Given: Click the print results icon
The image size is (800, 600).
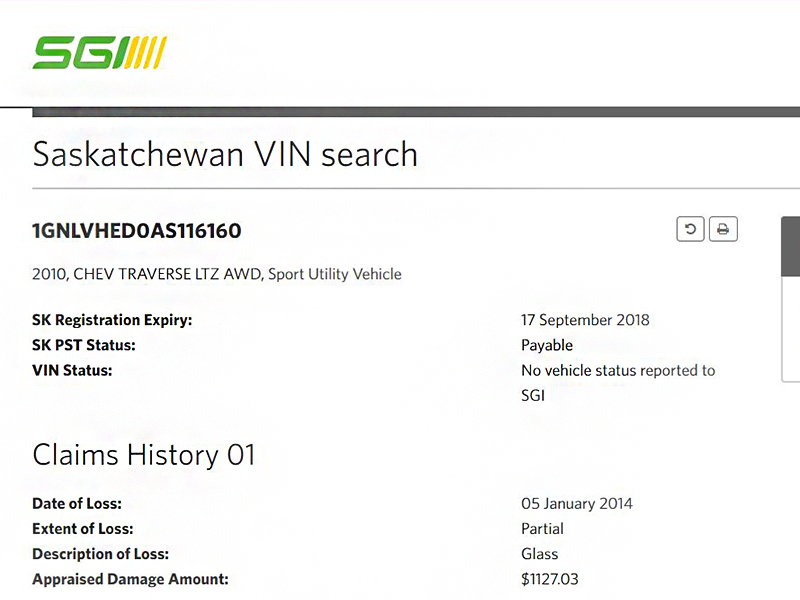Looking at the screenshot, I should [723, 229].
